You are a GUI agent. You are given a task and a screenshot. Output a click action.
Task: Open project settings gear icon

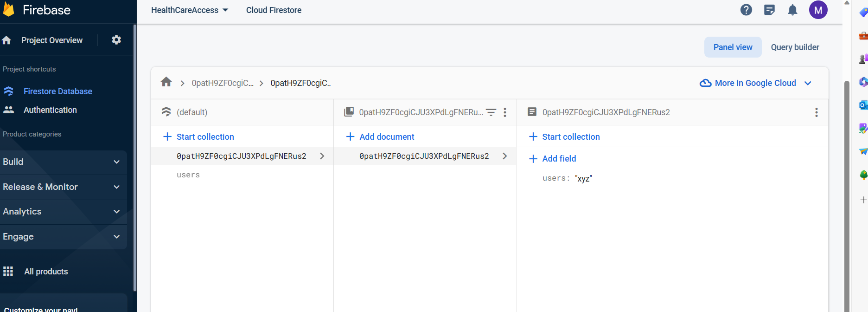click(116, 40)
